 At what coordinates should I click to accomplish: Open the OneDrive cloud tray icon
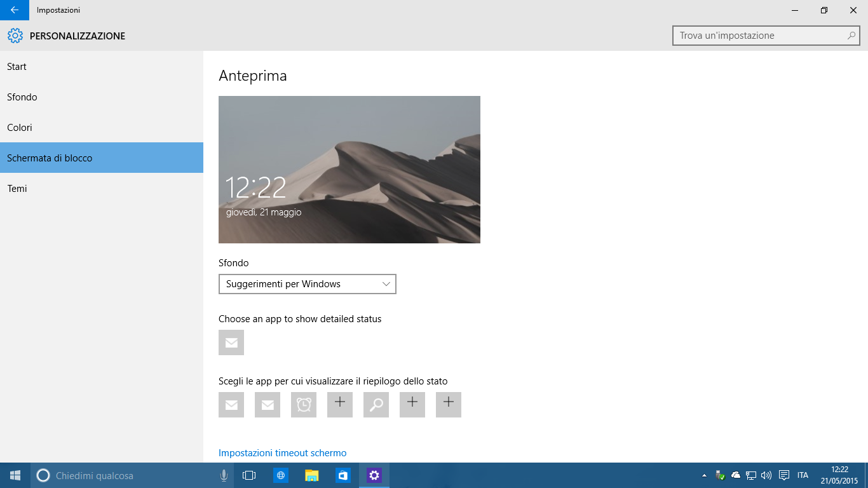point(736,475)
